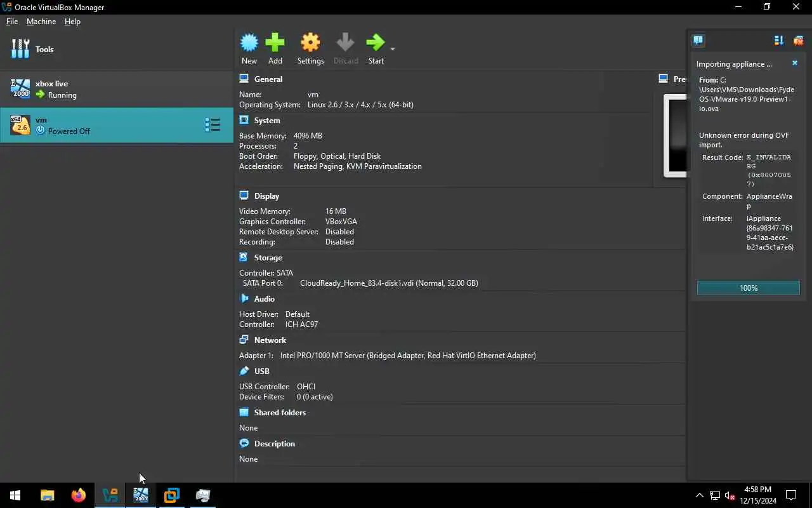This screenshot has height=508, width=812.
Task: Switch to the xbox live VM taskbar icon
Action: (141, 495)
